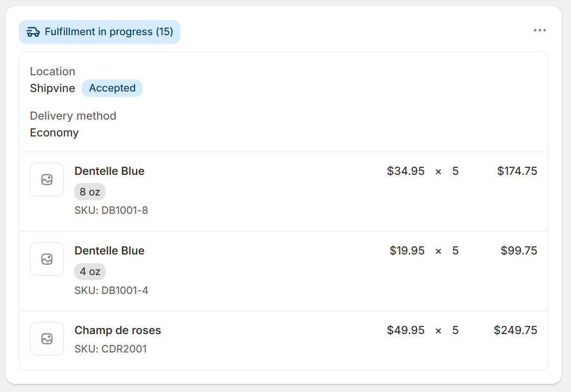Select the 8 oz variant tag

point(90,192)
